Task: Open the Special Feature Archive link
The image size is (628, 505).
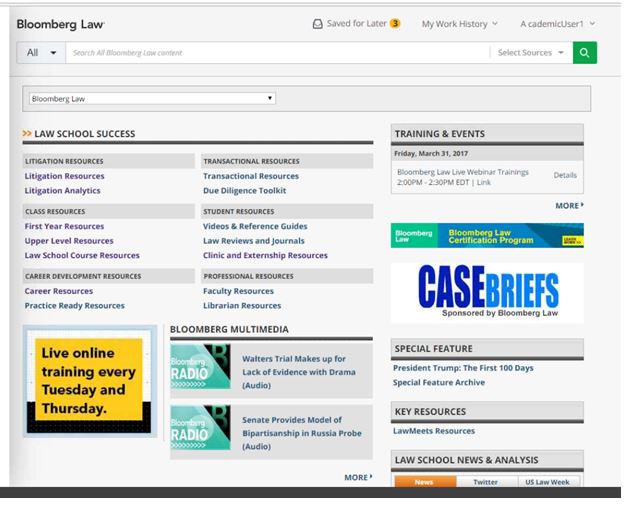Action: click(439, 383)
